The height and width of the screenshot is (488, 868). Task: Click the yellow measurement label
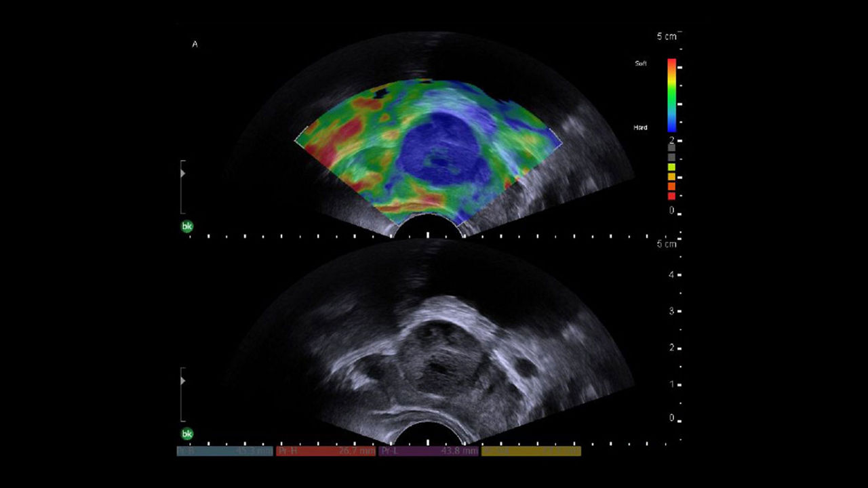click(x=532, y=451)
